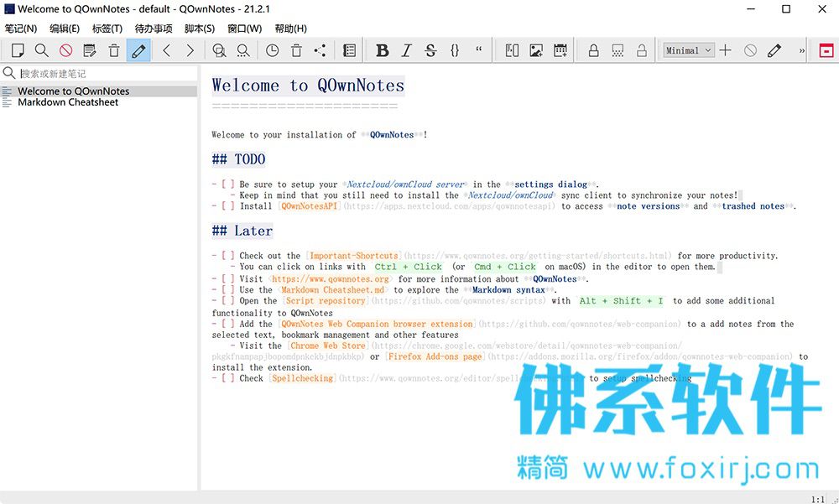Click the Ctrl + Click shortcut text
839x504 pixels.
tap(409, 267)
